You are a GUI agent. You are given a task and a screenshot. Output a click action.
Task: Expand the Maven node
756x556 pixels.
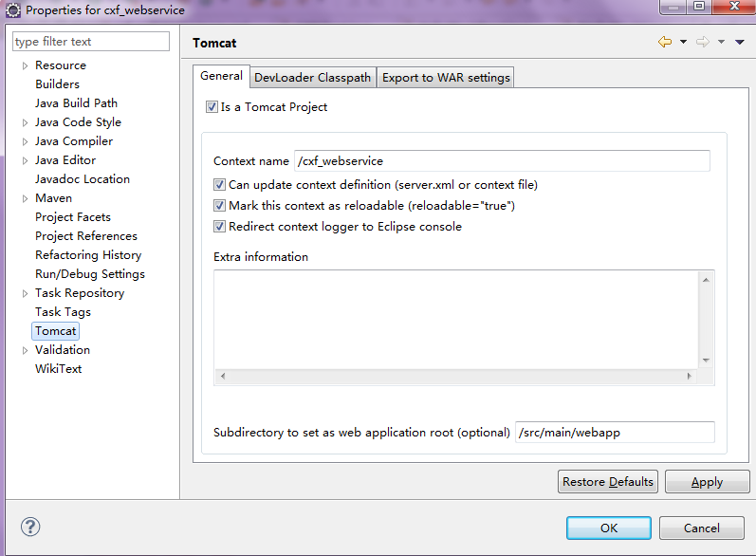(x=25, y=198)
